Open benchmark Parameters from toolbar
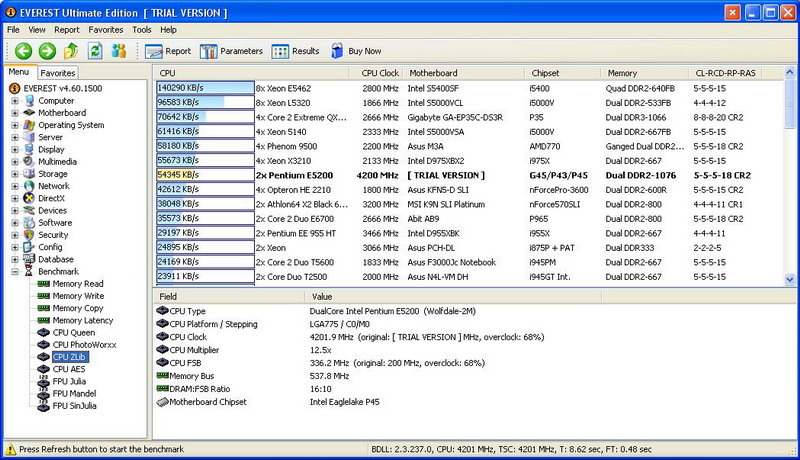This screenshot has width=800, height=460. tap(231, 51)
